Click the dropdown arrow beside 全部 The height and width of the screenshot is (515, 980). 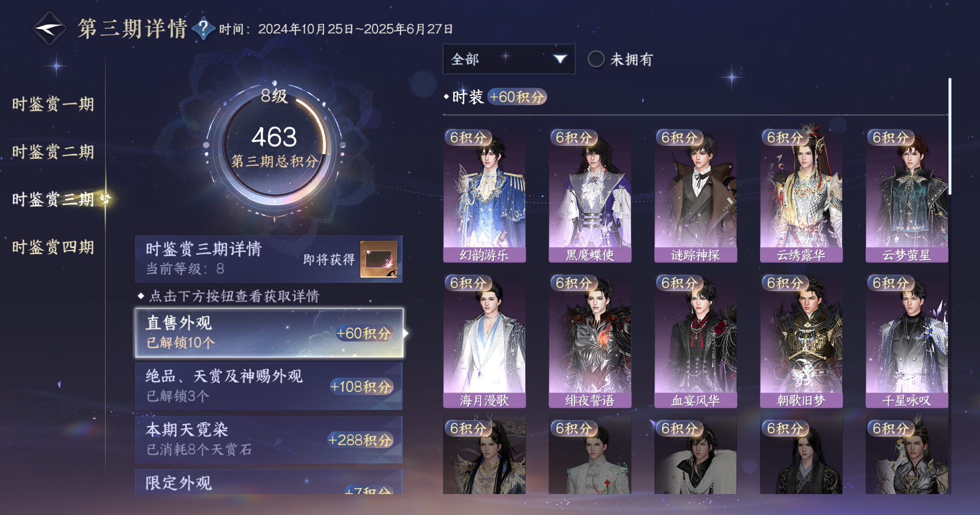(560, 59)
